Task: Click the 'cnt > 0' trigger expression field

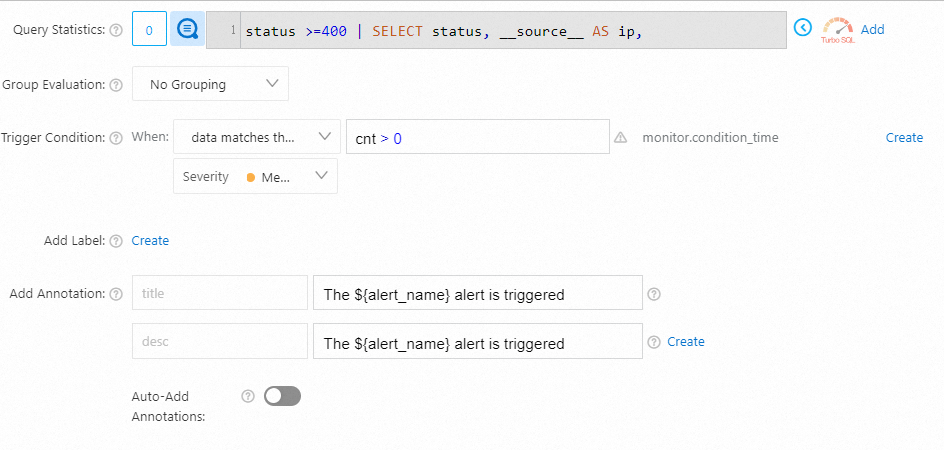Action: [478, 137]
